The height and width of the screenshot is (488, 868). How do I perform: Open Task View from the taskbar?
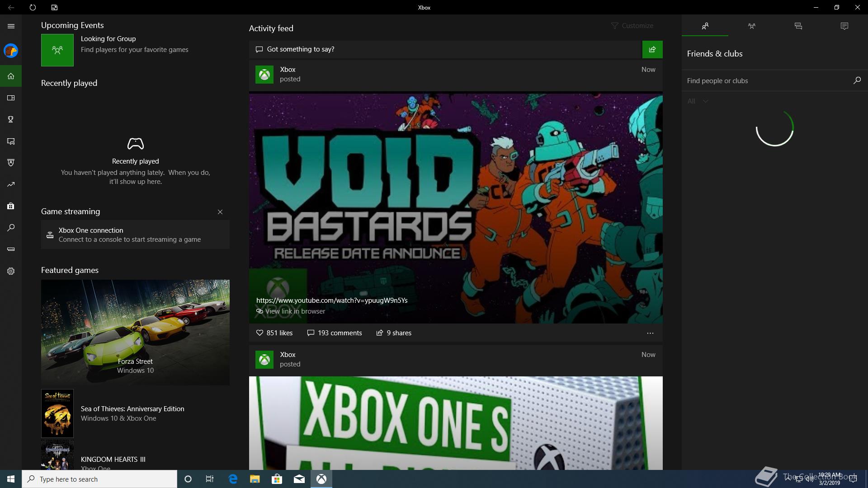tap(210, 479)
